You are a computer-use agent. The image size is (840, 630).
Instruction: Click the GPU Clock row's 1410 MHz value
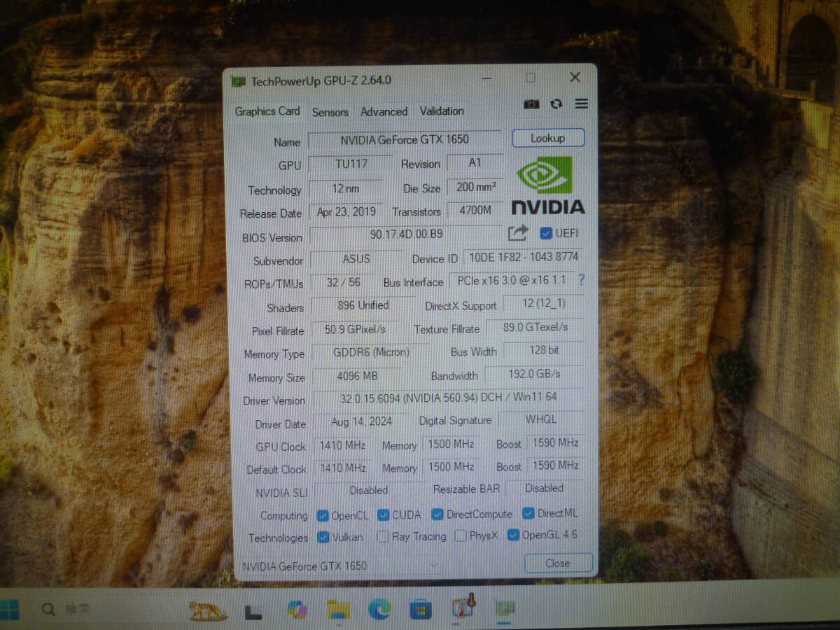[x=342, y=444]
